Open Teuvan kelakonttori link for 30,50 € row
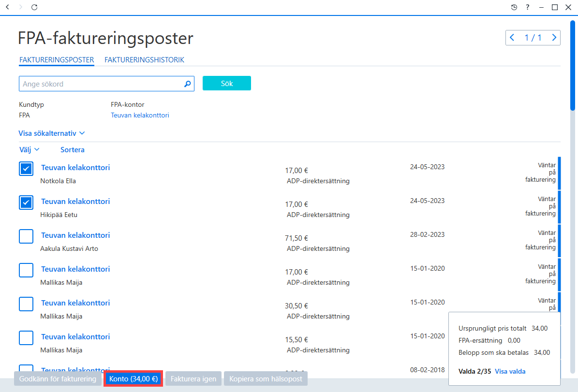The image size is (578, 392). coord(75,303)
